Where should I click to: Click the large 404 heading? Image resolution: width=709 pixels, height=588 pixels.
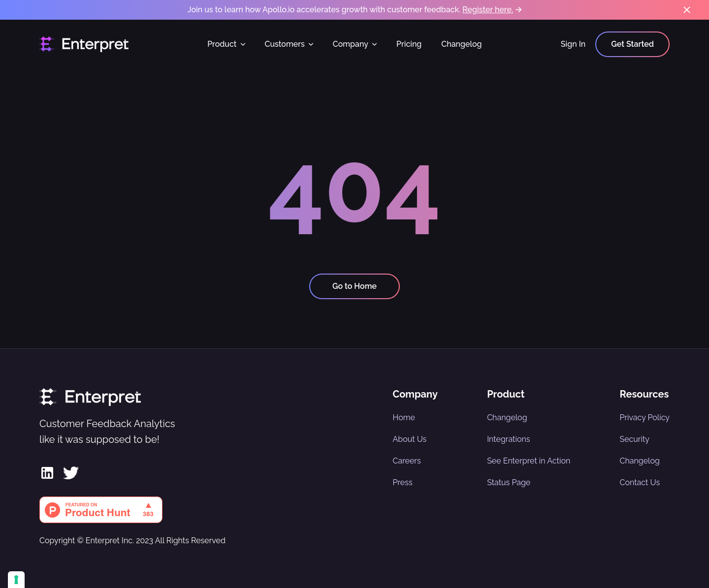[354, 199]
